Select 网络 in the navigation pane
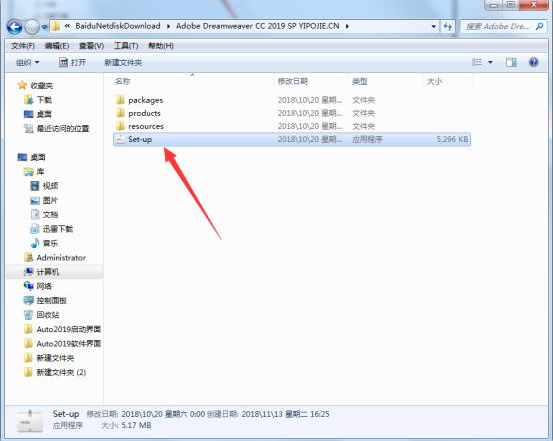This screenshot has height=441, width=553. tap(38, 286)
